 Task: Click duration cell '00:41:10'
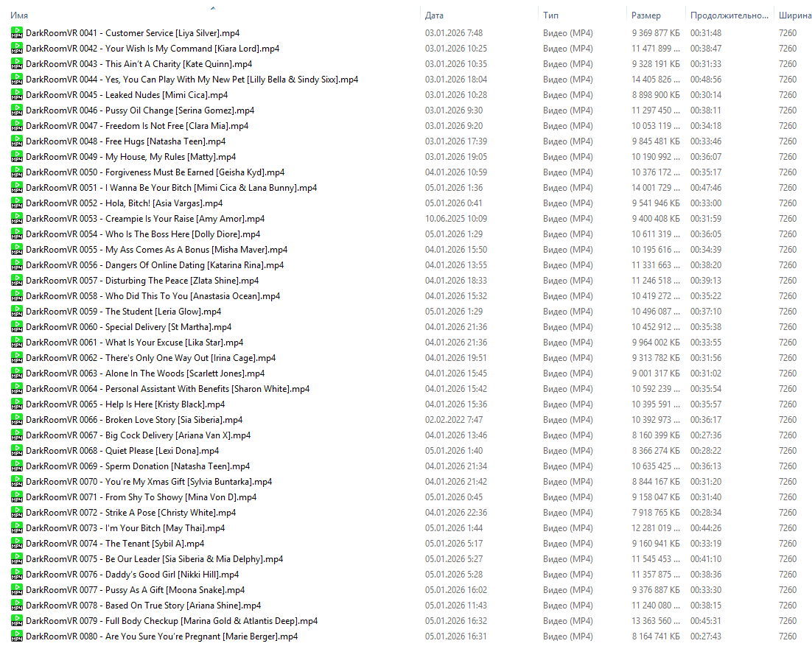[706, 559]
